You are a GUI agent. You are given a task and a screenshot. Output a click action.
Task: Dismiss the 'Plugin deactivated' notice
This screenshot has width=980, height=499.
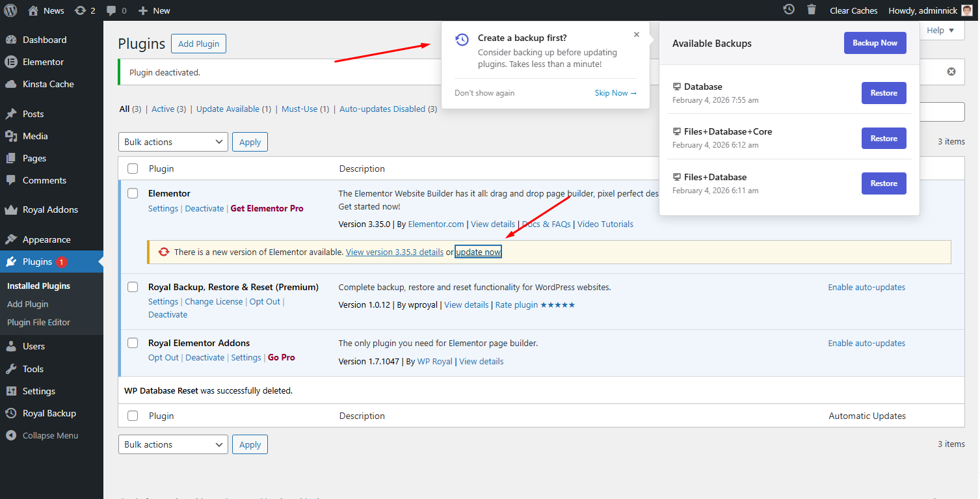point(951,72)
